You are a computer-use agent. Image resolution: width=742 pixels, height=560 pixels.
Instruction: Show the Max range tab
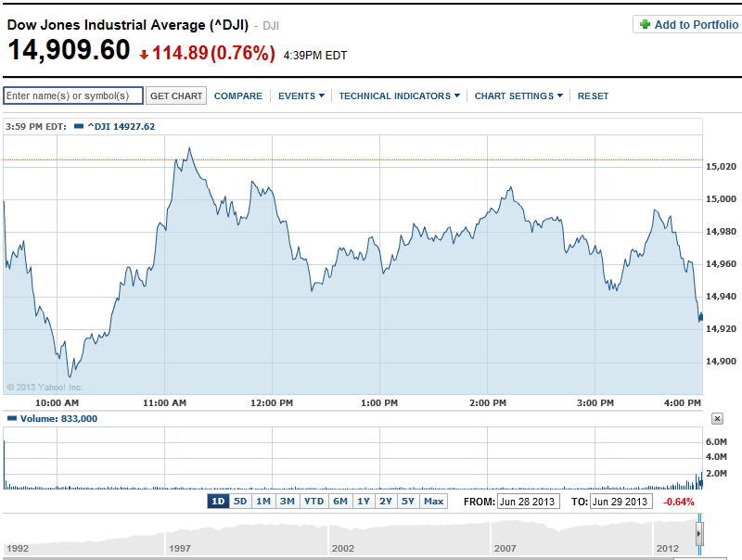pos(433,502)
